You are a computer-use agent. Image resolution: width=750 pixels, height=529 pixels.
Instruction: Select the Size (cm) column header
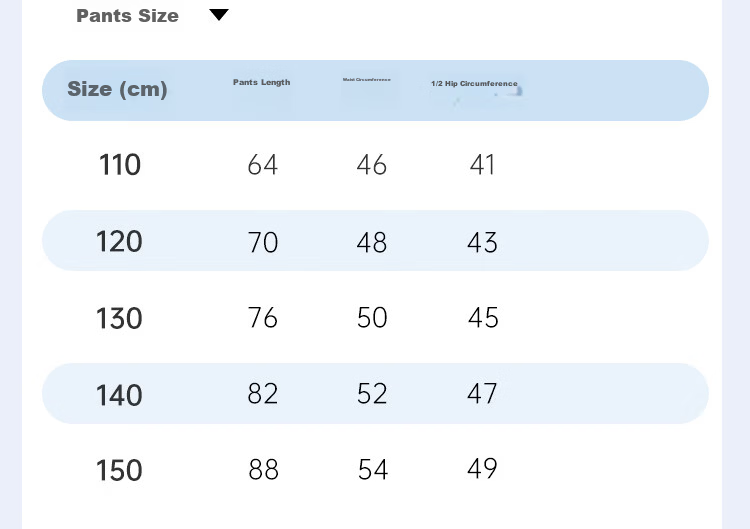117,89
